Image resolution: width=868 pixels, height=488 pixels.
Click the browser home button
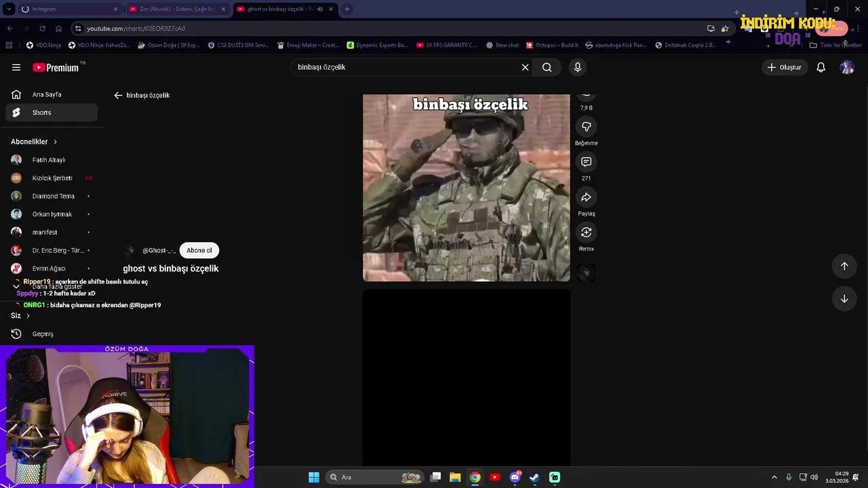[x=58, y=28]
